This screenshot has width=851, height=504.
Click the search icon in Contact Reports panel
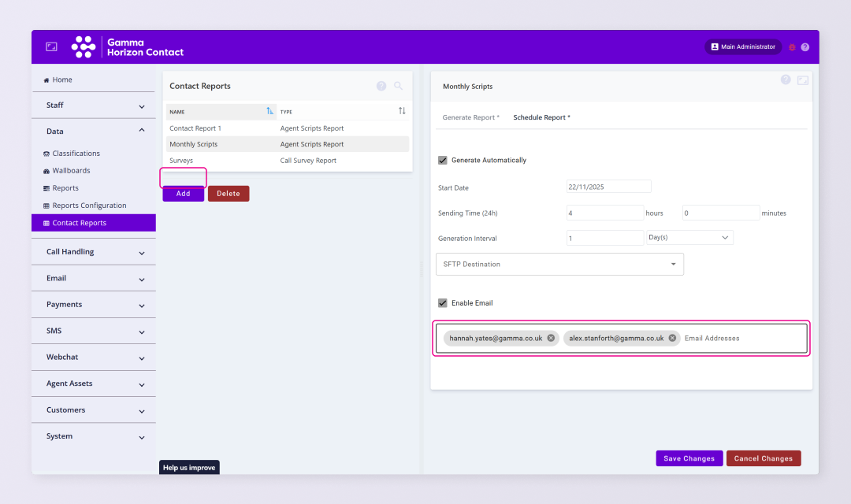[398, 86]
